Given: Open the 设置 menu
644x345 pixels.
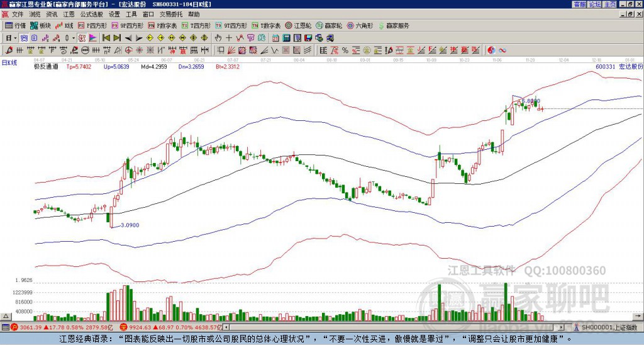Looking at the screenshot, I should pos(114,14).
